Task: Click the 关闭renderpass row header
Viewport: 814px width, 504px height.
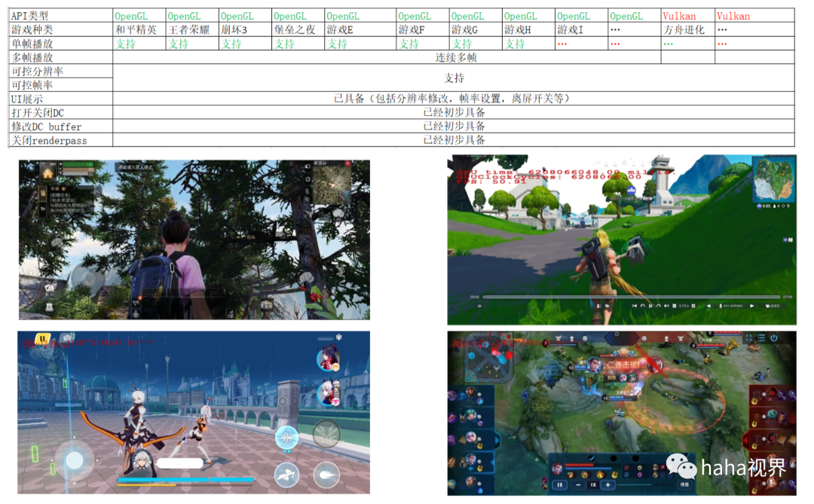Action: [x=61, y=140]
